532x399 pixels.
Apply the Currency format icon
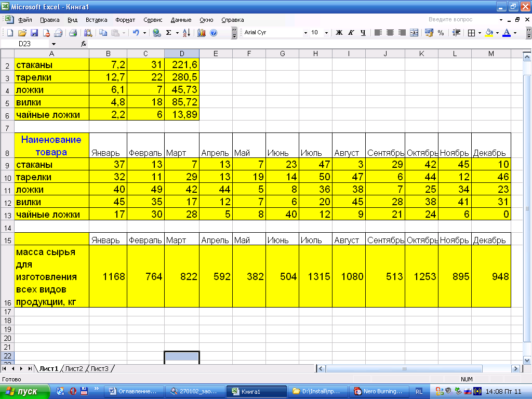pyautogui.click(x=429, y=33)
